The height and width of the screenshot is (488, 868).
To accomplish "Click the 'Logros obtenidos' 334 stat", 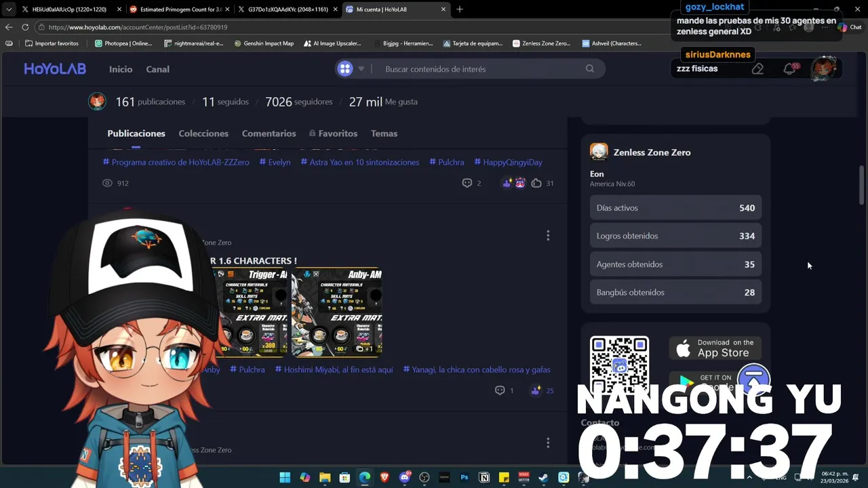I will click(x=675, y=236).
